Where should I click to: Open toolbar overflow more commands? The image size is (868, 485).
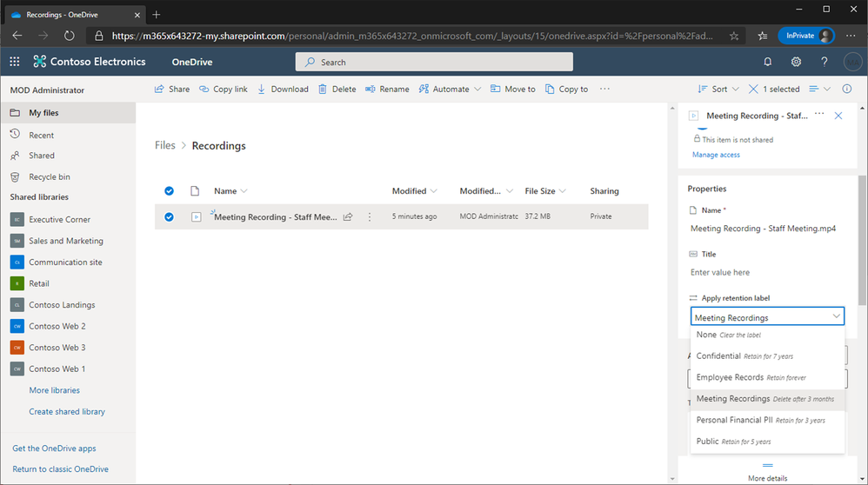604,89
